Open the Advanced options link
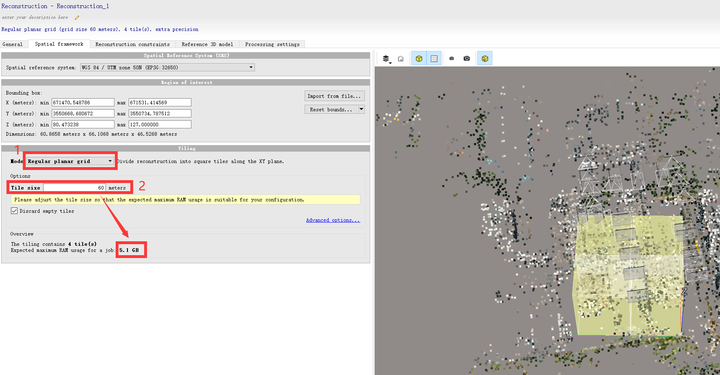 (x=333, y=220)
